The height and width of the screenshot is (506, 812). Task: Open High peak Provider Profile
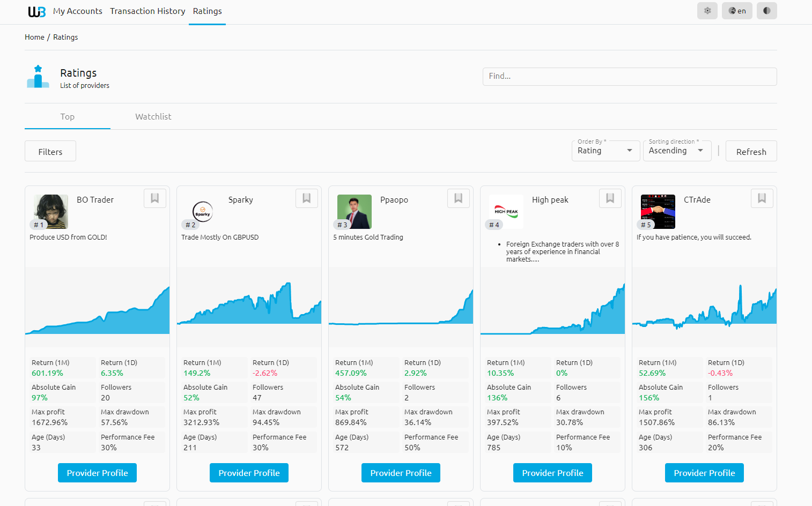(x=552, y=473)
